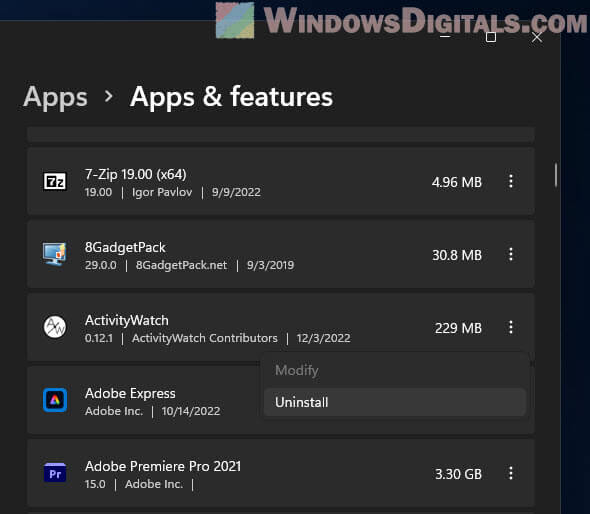The height and width of the screenshot is (514, 590).
Task: Open more options for 7-Zip 19.00
Action: 511,181
